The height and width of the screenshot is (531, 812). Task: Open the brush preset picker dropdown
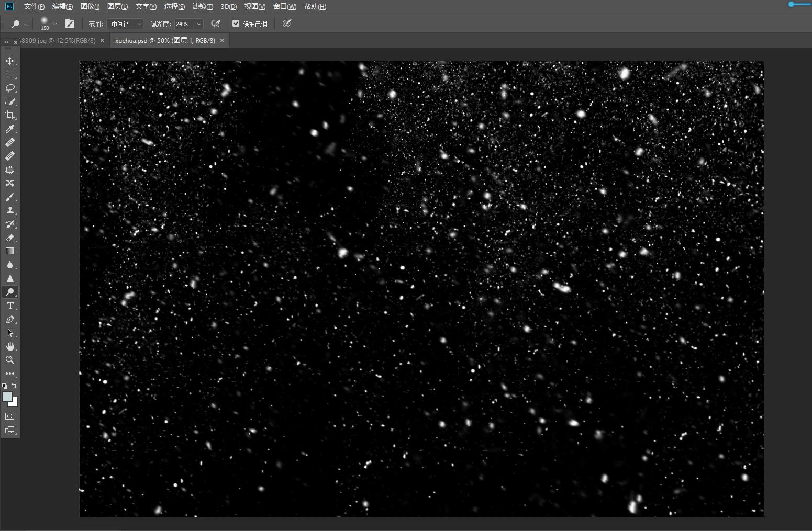[54, 24]
